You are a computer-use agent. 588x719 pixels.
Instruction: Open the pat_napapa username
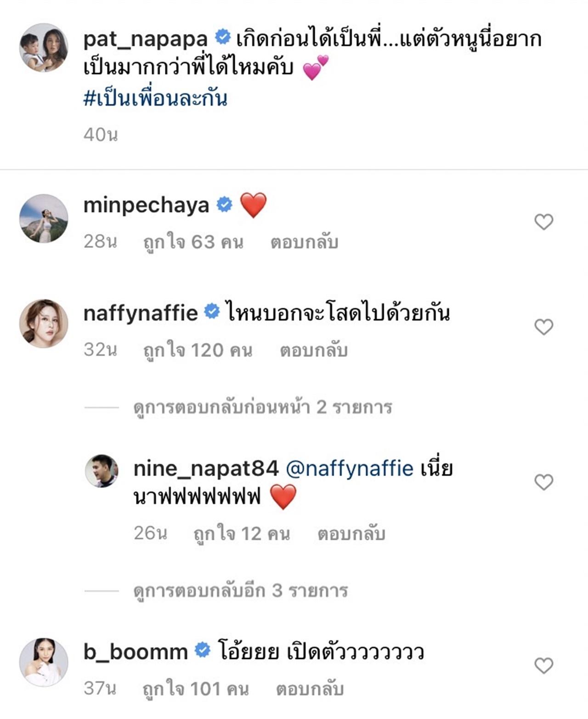145,39
